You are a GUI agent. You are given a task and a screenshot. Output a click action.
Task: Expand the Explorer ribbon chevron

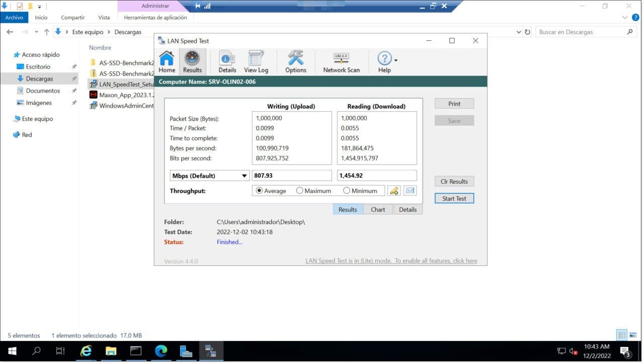(625, 17)
